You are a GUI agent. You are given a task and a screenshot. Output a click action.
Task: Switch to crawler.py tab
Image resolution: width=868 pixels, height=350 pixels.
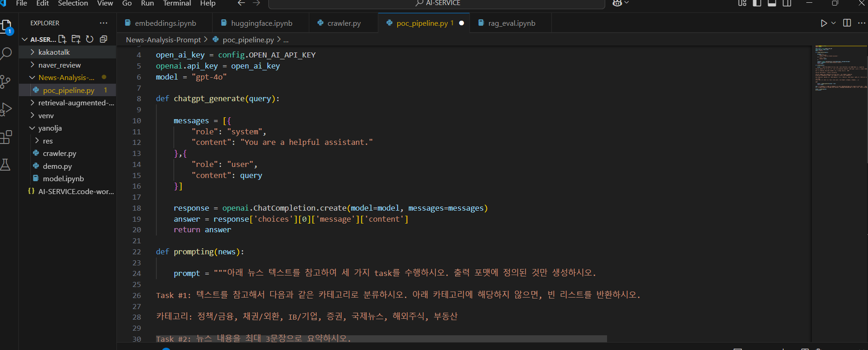[343, 23]
